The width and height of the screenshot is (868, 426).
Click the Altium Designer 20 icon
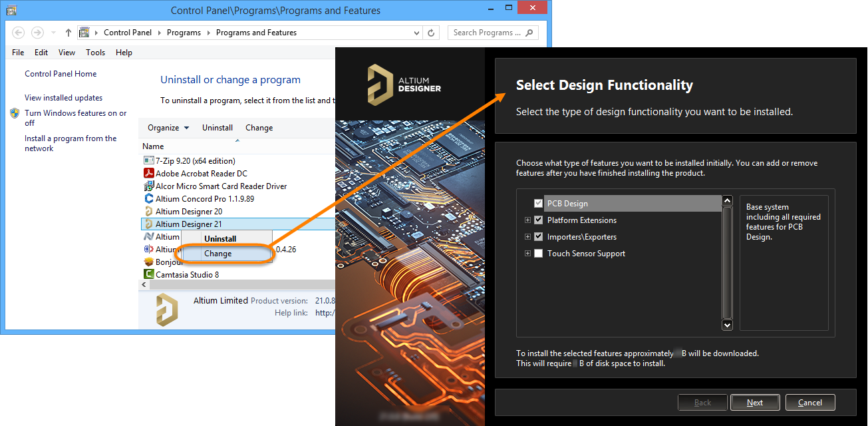[149, 212]
